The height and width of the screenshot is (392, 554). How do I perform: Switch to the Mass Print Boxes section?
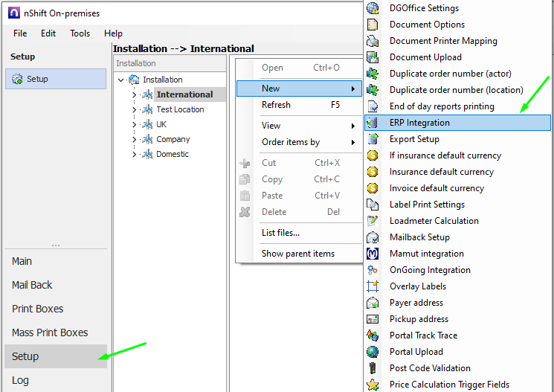(x=56, y=332)
